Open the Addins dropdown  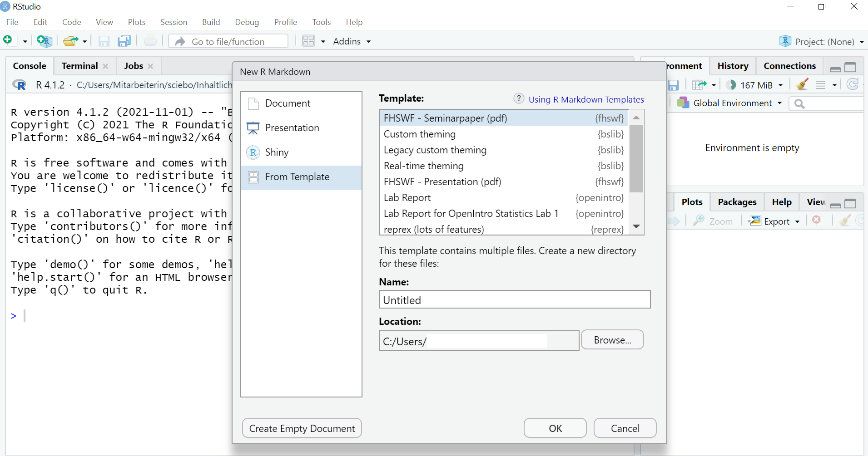(352, 41)
